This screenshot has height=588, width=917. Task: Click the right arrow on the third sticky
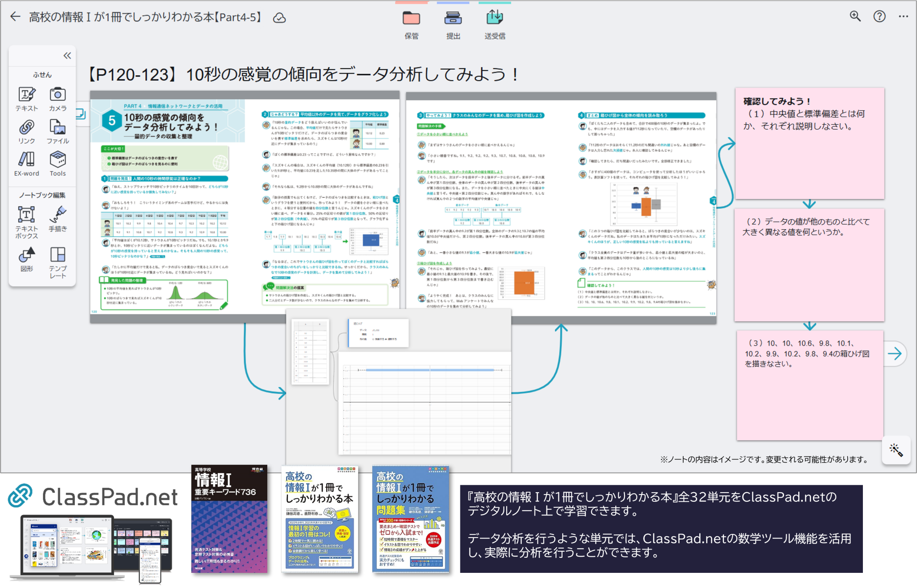[x=895, y=353]
